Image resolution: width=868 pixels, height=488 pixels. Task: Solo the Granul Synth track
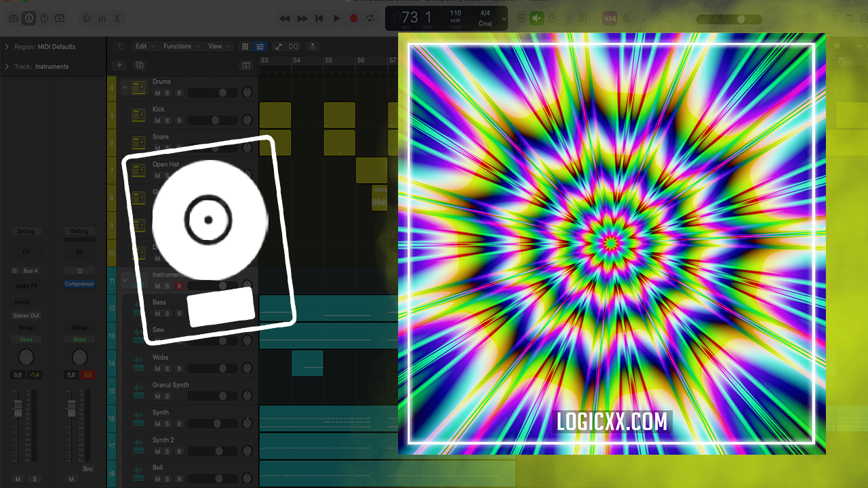(167, 396)
